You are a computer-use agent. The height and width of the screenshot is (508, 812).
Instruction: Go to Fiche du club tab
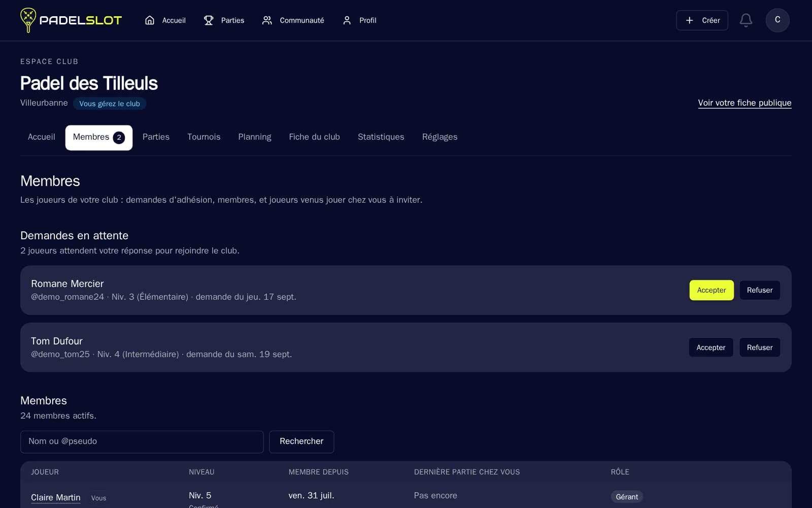314,137
